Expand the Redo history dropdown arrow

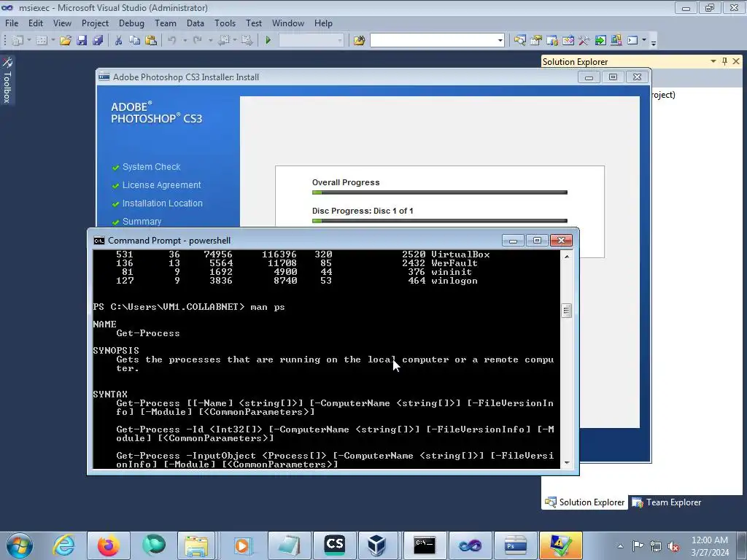click(210, 41)
